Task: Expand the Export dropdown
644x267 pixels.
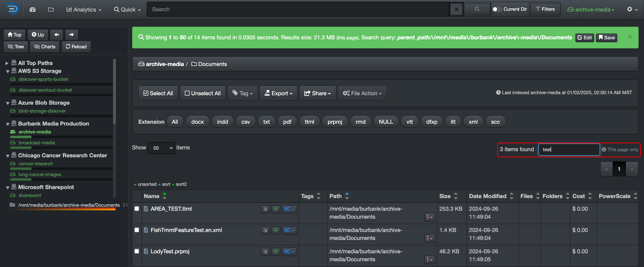Action: [278, 93]
